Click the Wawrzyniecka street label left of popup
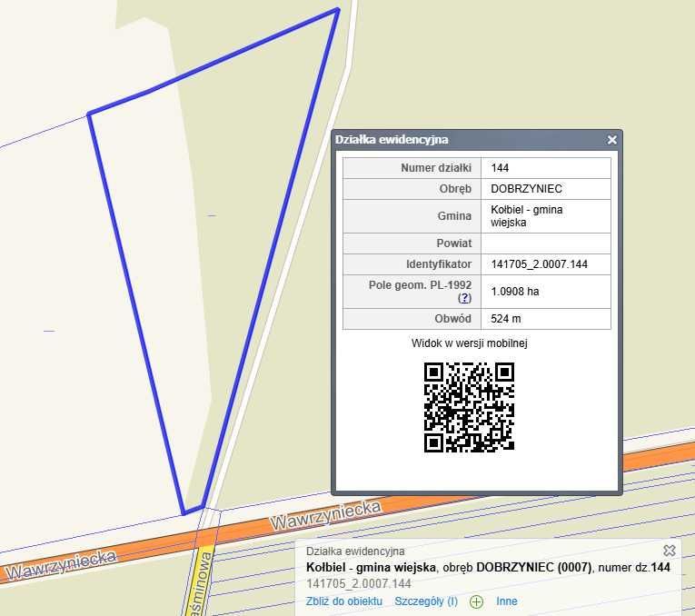Viewport: 695px width, 616px height. coord(325,515)
